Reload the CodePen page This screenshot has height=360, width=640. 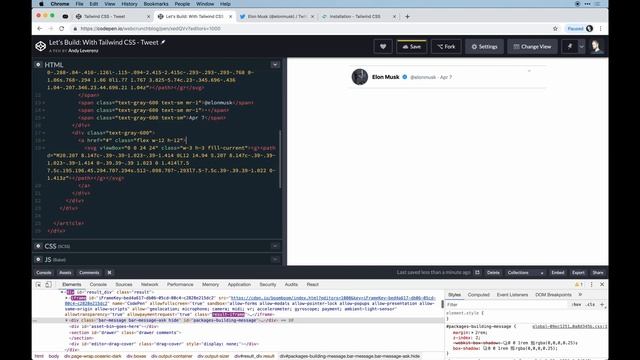coord(62,29)
